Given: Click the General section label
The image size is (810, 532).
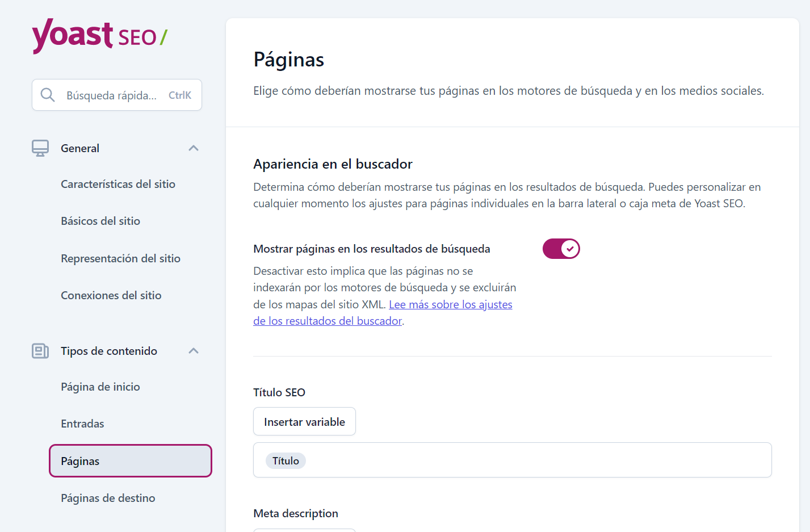Looking at the screenshot, I should pyautogui.click(x=80, y=148).
